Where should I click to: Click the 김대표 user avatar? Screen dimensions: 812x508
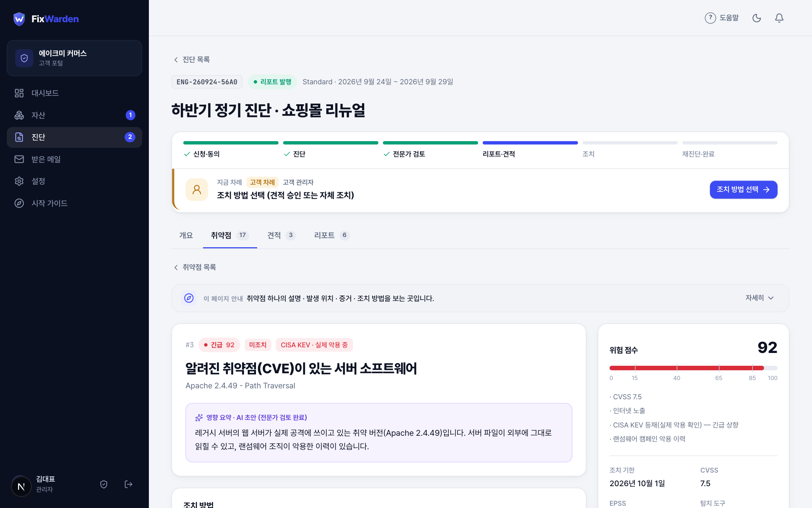[21, 486]
